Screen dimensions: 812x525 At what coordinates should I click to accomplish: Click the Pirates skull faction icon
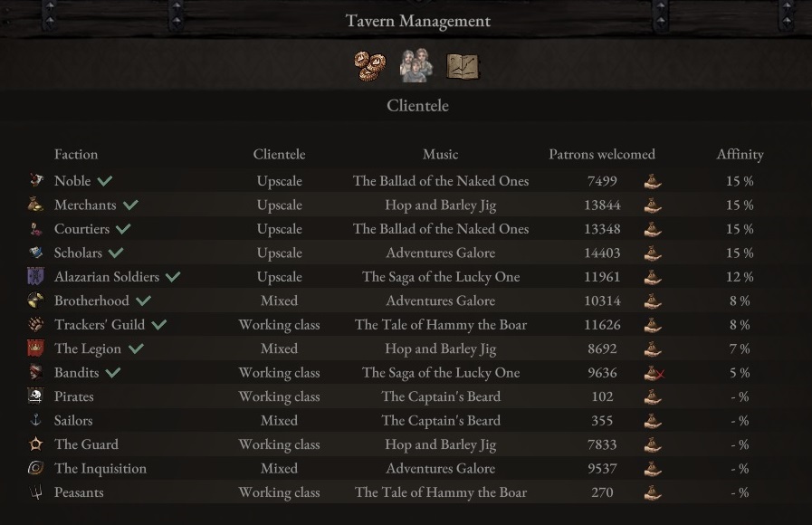point(35,396)
